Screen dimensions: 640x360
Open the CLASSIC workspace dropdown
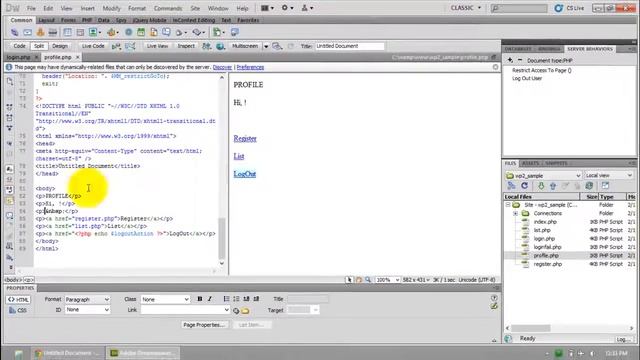click(x=466, y=8)
